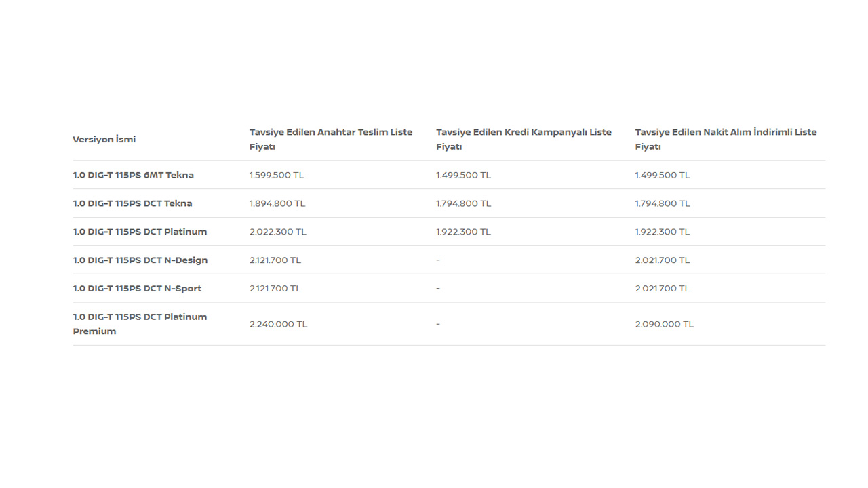Click the 2.240.000 TL list price
868x488 pixels.
pyautogui.click(x=279, y=324)
